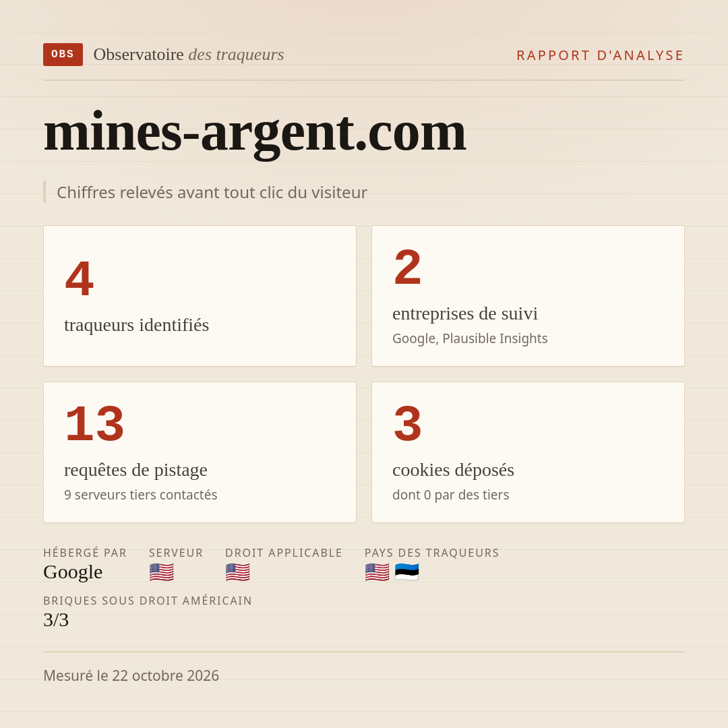Image resolution: width=728 pixels, height=728 pixels.
Task: Click the US flag under Pays des traqueurs
Action: (x=377, y=572)
